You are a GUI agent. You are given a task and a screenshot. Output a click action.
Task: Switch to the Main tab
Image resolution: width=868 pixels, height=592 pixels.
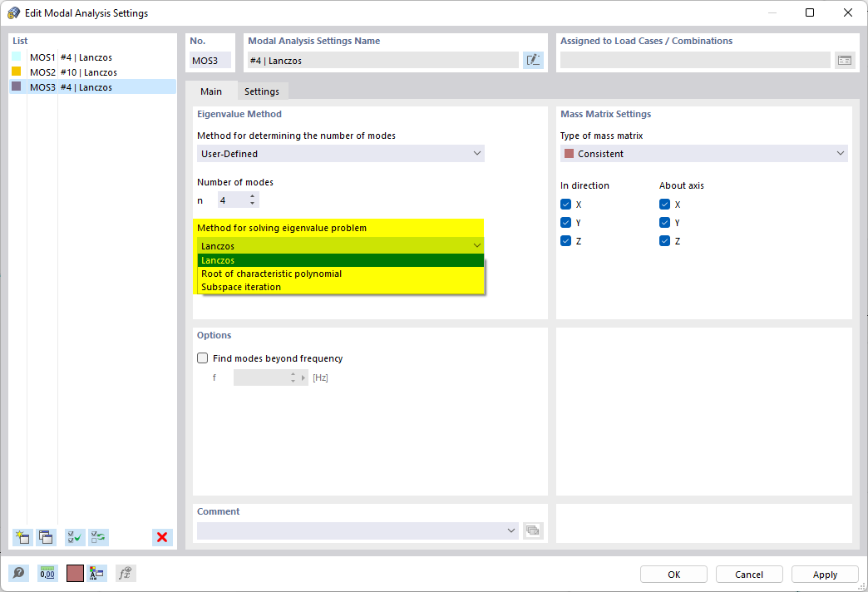[211, 91]
